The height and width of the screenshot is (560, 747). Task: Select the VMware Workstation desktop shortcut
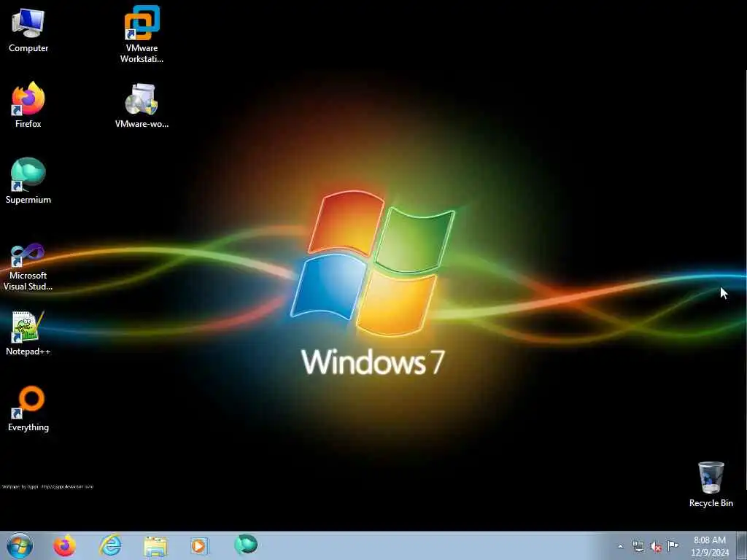142,34
